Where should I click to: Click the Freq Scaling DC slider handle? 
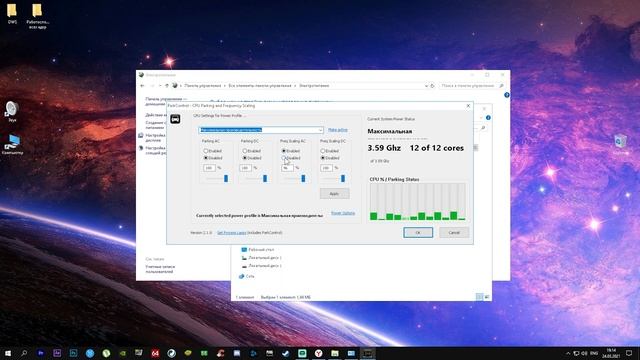tap(343, 178)
